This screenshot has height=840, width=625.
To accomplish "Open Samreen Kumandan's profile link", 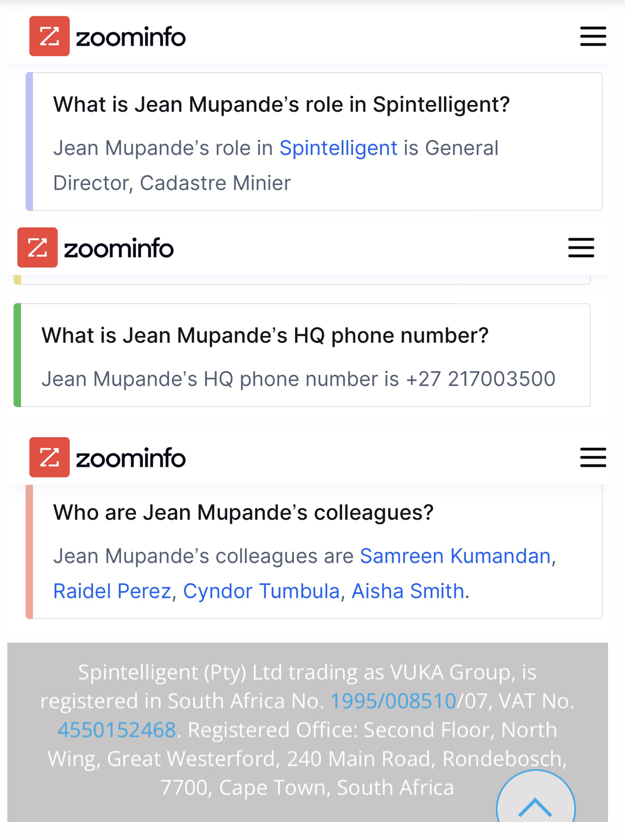I will 455,556.
